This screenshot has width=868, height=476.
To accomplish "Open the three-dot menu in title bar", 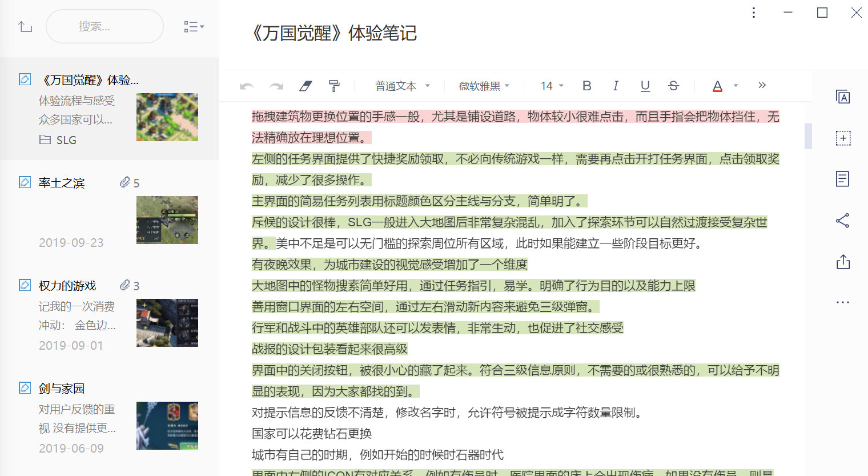I will 754,13.
